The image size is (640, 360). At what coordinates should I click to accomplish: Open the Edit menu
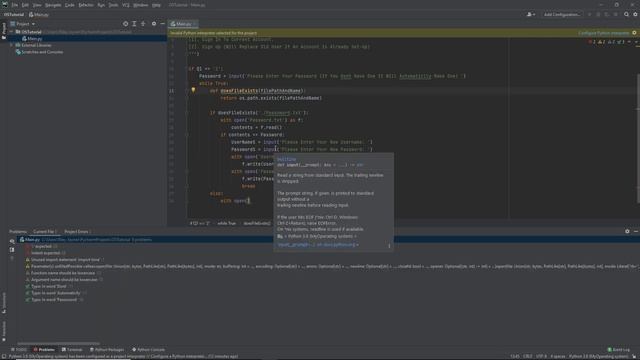25,5
